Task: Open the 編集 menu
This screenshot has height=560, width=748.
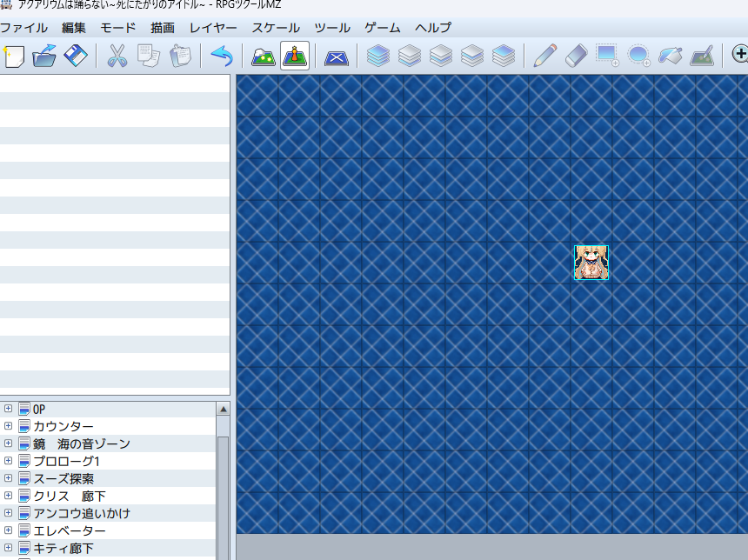Action: click(x=74, y=28)
